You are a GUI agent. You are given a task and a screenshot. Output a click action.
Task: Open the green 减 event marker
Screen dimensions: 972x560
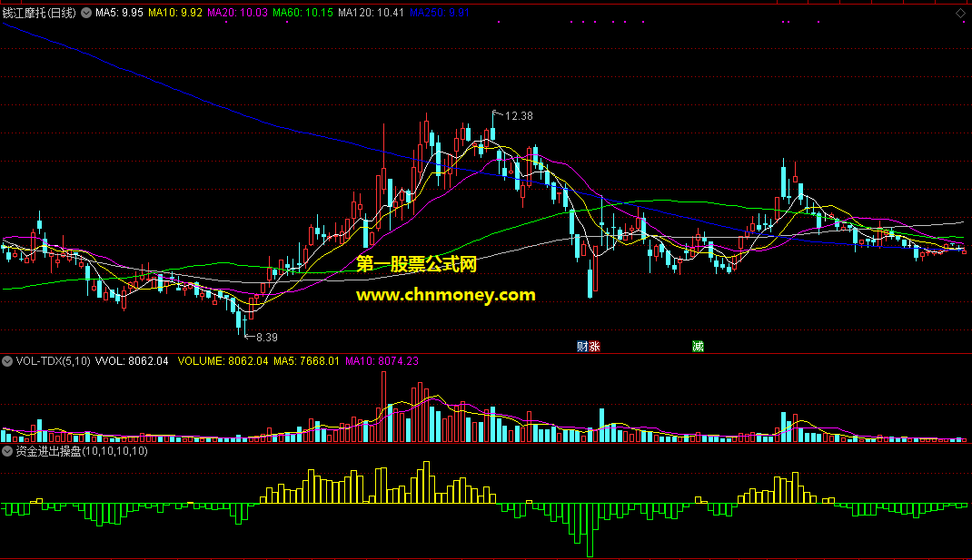point(698,347)
